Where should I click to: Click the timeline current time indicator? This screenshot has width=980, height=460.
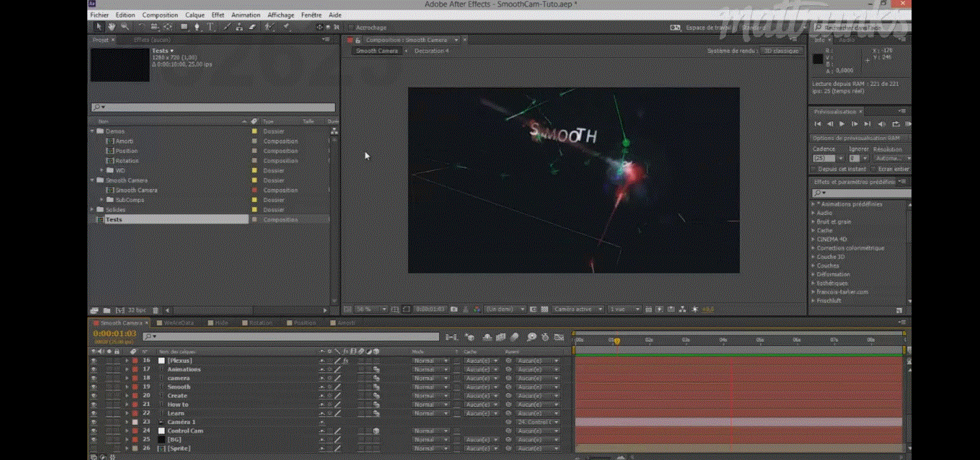(x=616, y=341)
